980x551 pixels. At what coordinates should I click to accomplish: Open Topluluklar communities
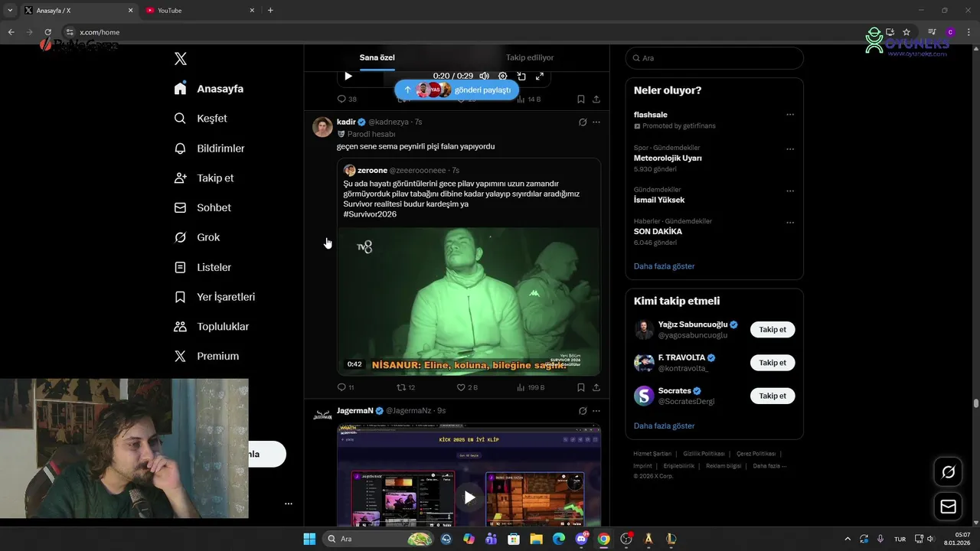tap(211, 327)
